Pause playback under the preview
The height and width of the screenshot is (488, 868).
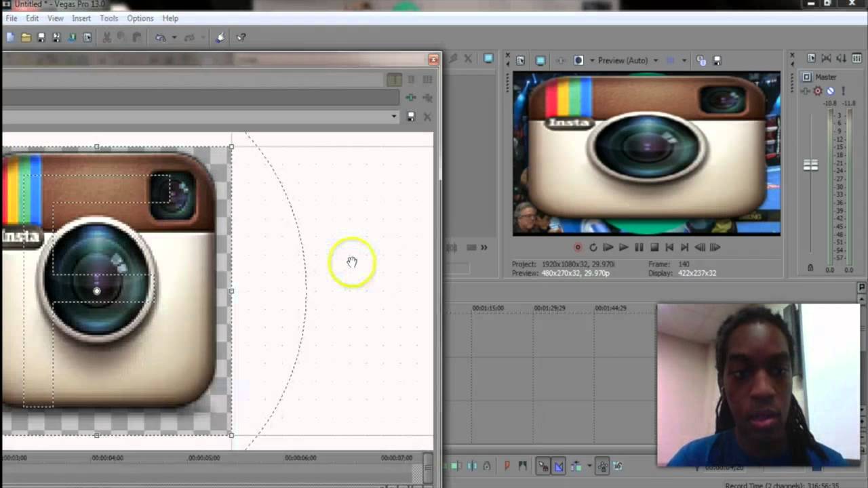639,247
